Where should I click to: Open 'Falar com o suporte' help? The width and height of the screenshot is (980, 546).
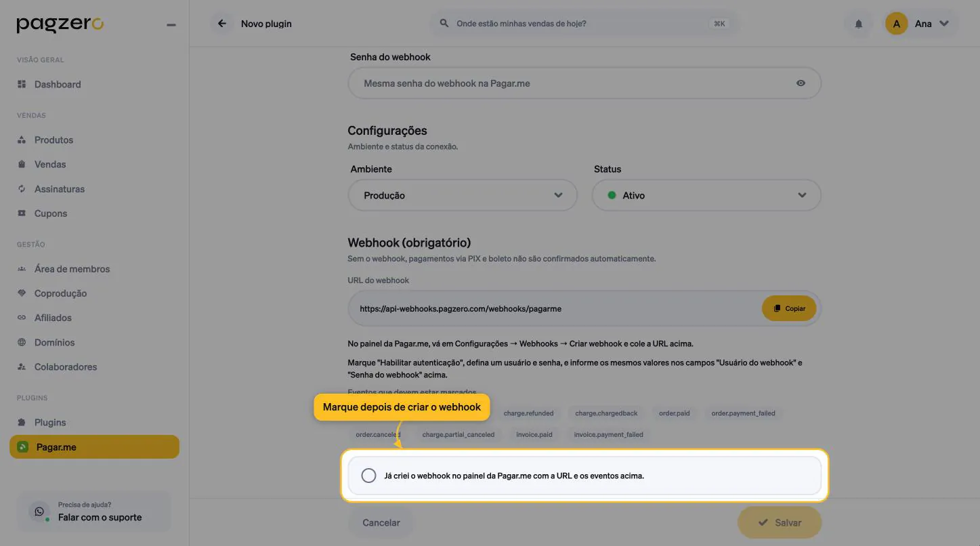(94, 511)
